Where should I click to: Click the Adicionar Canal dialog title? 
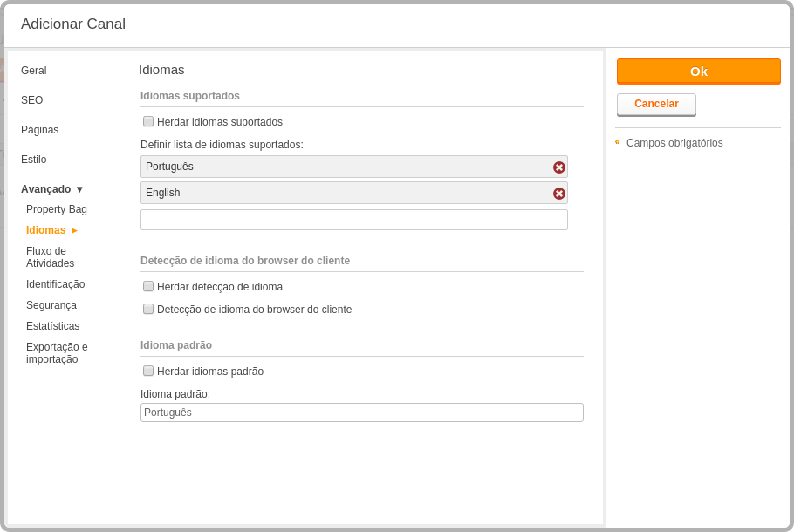coord(73,24)
